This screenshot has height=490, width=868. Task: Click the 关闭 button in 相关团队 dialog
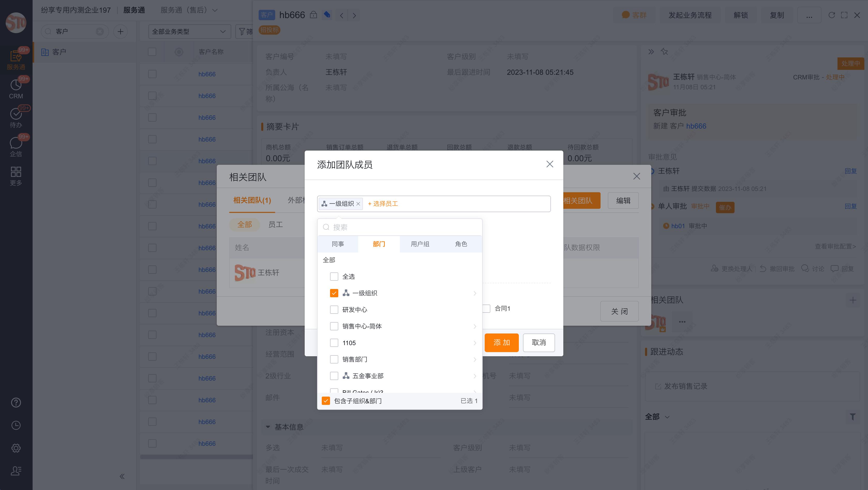[619, 311]
